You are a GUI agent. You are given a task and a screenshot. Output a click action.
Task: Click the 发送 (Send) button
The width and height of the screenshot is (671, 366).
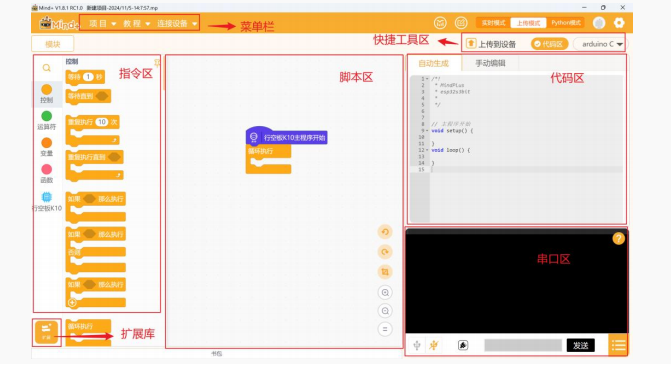click(x=581, y=345)
